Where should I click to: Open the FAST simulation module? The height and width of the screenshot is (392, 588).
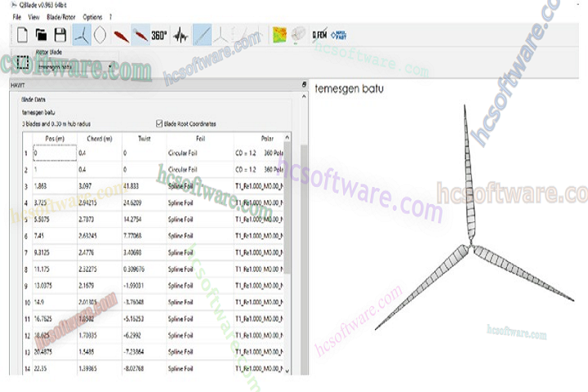[x=339, y=35]
